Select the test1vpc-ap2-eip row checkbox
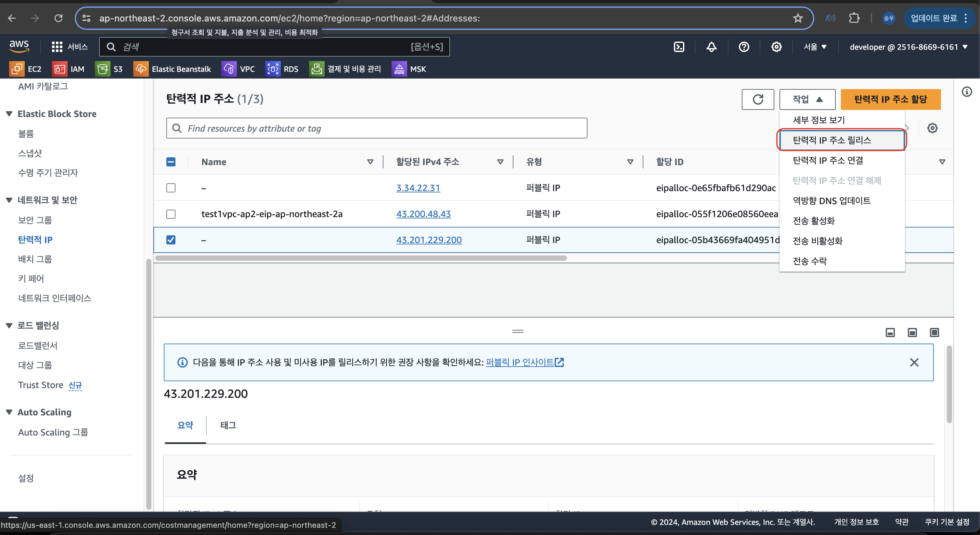 171,214
